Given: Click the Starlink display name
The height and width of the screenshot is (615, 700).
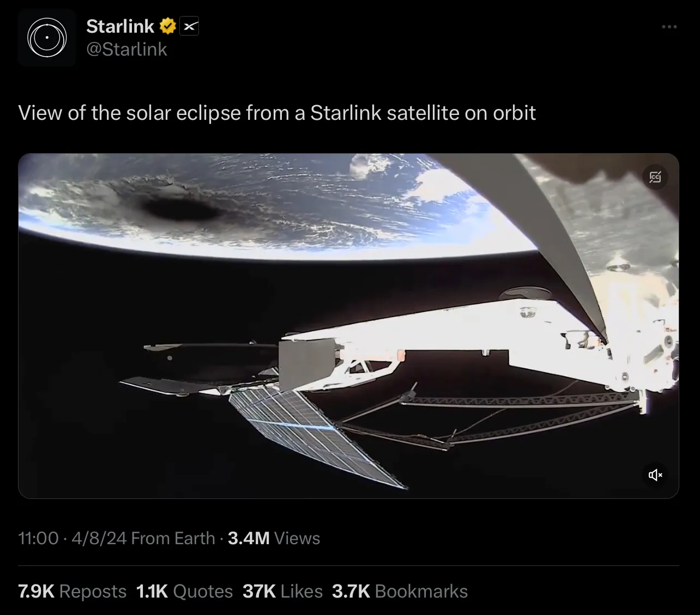Looking at the screenshot, I should 120,26.
